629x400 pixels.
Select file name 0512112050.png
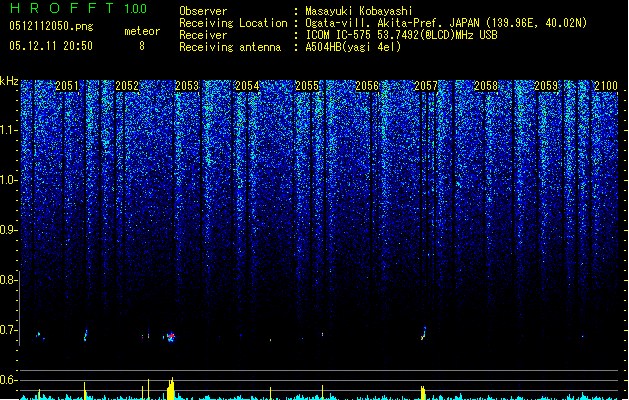point(51,26)
